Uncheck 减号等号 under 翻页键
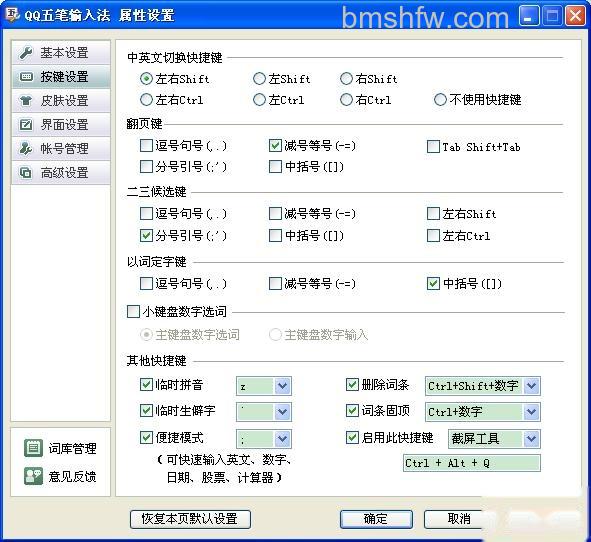This screenshot has height=542, width=591. 276,145
